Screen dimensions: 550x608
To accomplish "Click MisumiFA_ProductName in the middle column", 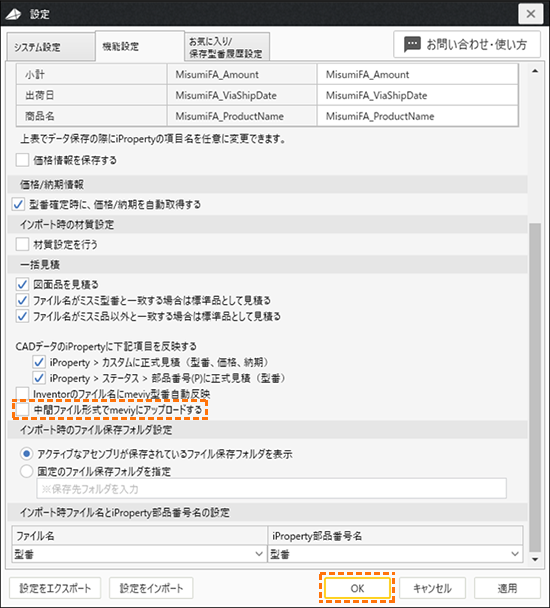I will [x=242, y=116].
